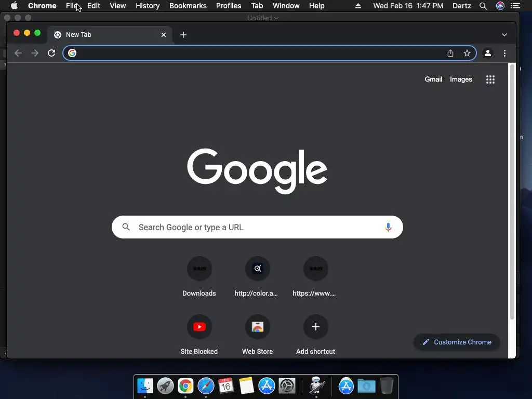The width and height of the screenshot is (532, 399).
Task: Open Launchpad from the Dock
Action: click(165, 386)
